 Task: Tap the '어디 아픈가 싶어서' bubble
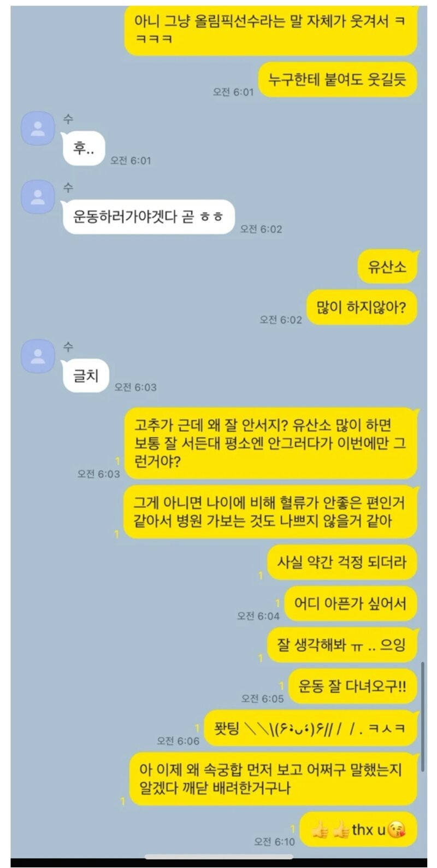(351, 603)
